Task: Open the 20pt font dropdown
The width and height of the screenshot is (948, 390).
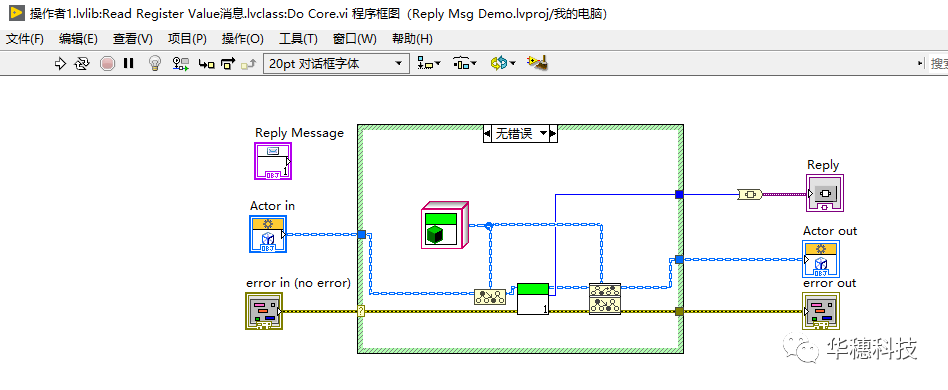Action: pos(336,63)
